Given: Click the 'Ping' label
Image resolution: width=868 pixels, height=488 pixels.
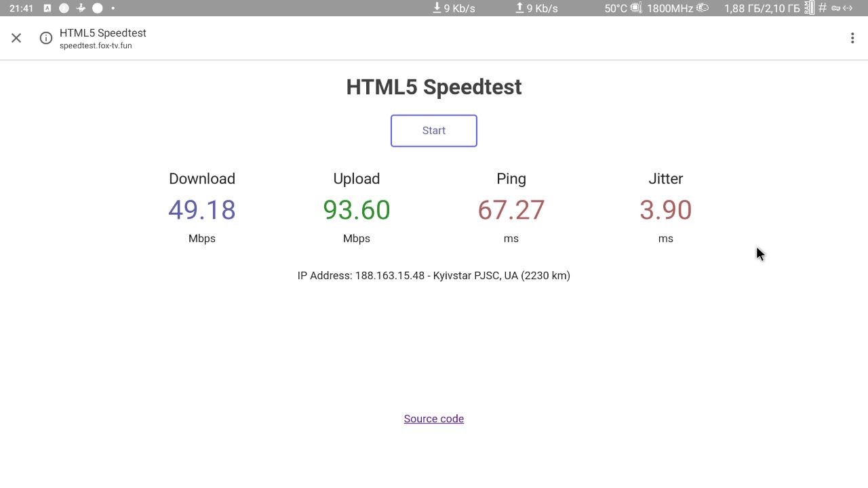Looking at the screenshot, I should point(511,179).
